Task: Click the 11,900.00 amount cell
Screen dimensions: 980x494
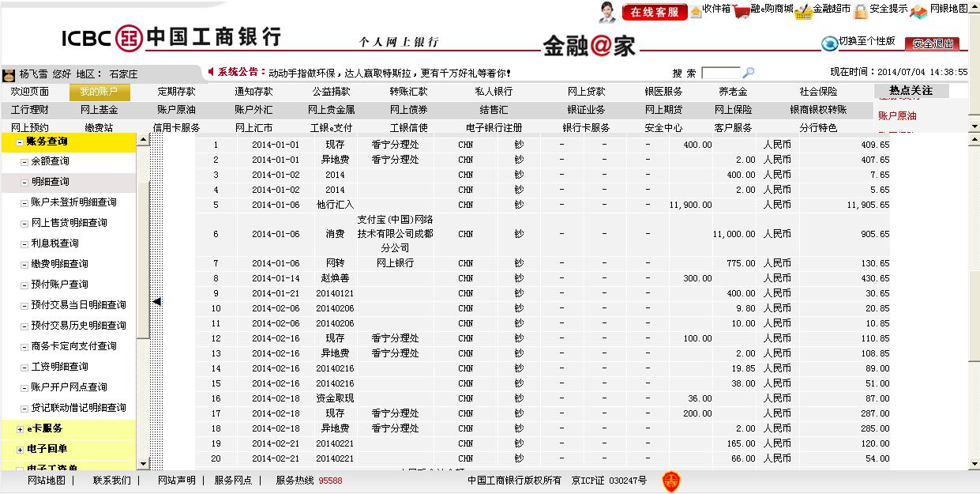Action: (690, 205)
